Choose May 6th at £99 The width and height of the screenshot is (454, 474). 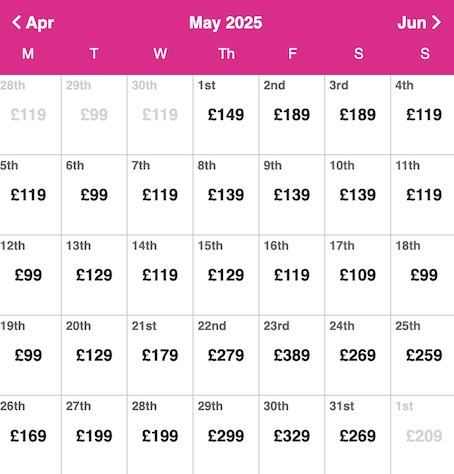point(94,195)
